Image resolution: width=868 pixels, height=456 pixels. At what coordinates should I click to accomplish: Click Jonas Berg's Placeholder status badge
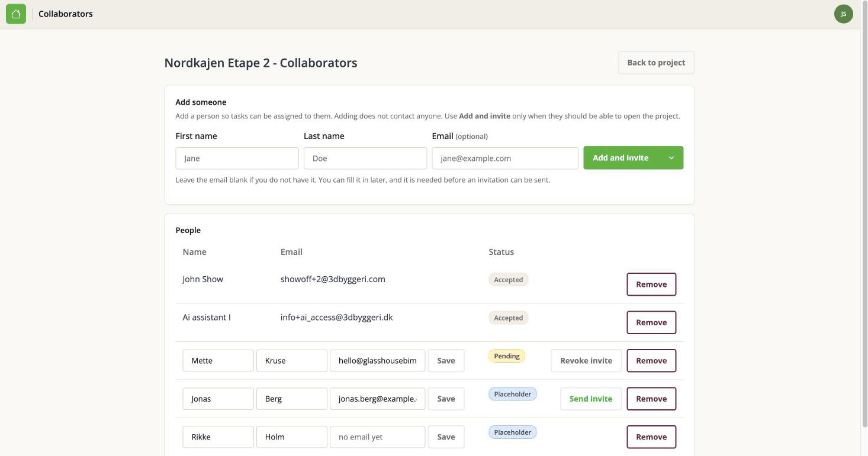[513, 394]
